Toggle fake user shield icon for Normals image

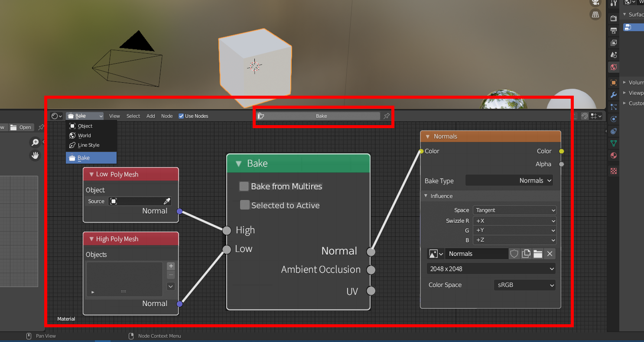click(514, 254)
